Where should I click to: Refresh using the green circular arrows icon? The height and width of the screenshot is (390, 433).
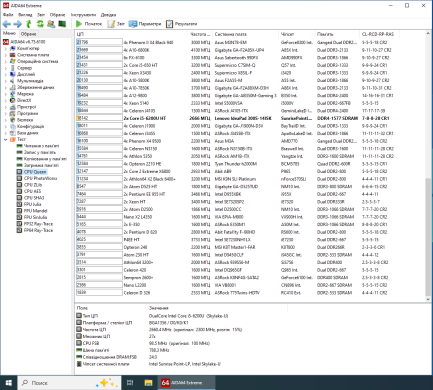click(x=40, y=24)
